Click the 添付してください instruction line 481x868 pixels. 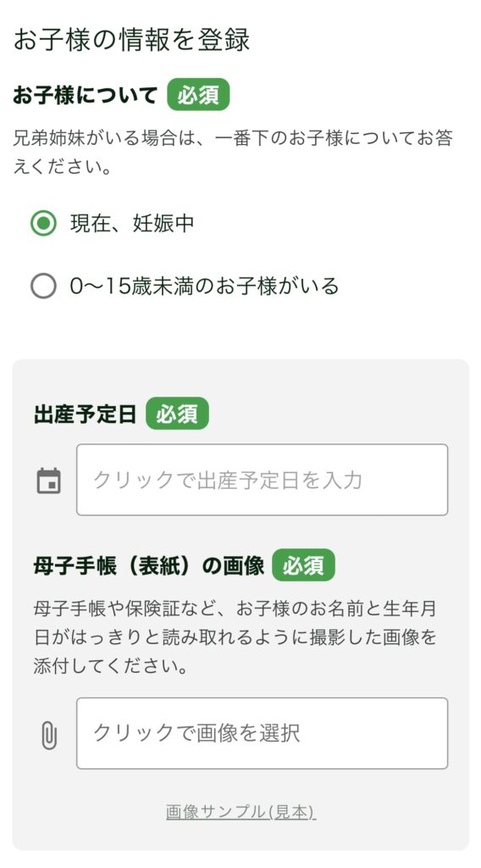[111, 666]
